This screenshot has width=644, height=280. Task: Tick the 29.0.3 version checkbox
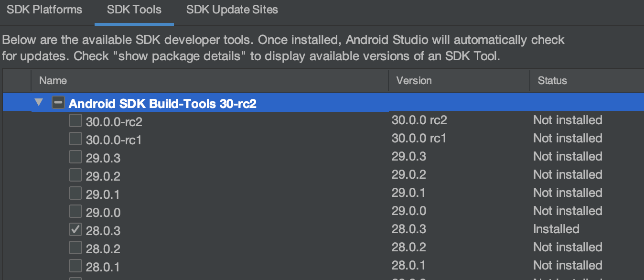[x=75, y=157]
